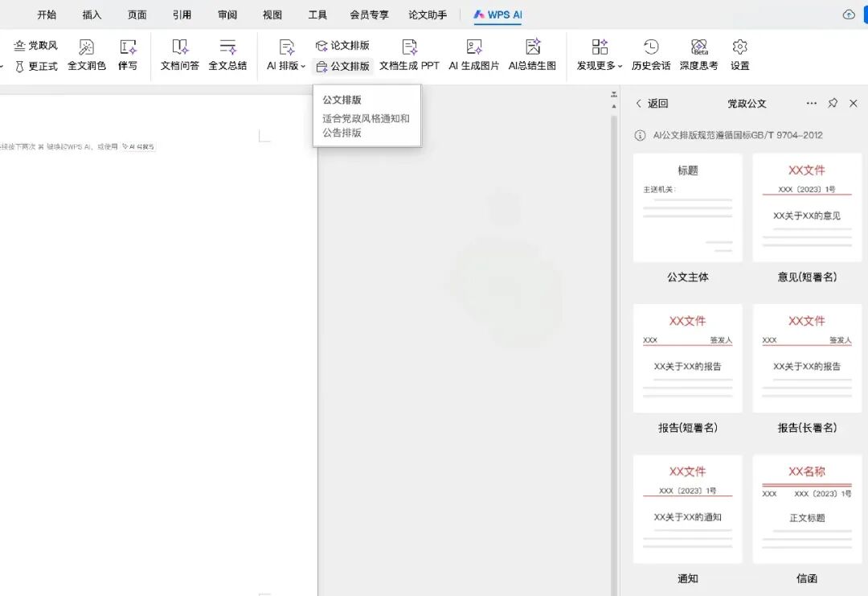The width and height of the screenshot is (868, 596).
Task: Click the AI公文排版规范遵循国标 notice text
Action: [737, 135]
